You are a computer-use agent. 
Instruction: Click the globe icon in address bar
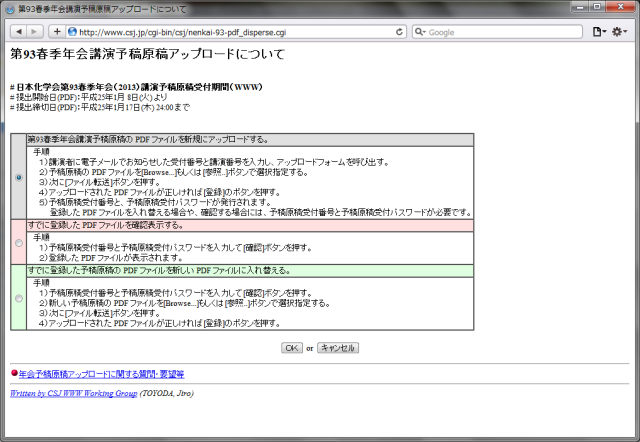click(72, 31)
